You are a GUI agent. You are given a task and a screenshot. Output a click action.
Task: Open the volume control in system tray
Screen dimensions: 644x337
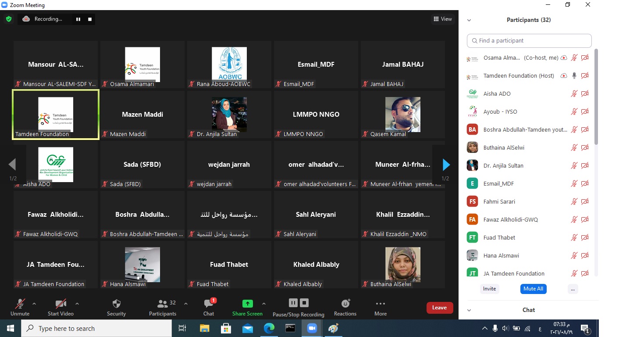pos(505,328)
